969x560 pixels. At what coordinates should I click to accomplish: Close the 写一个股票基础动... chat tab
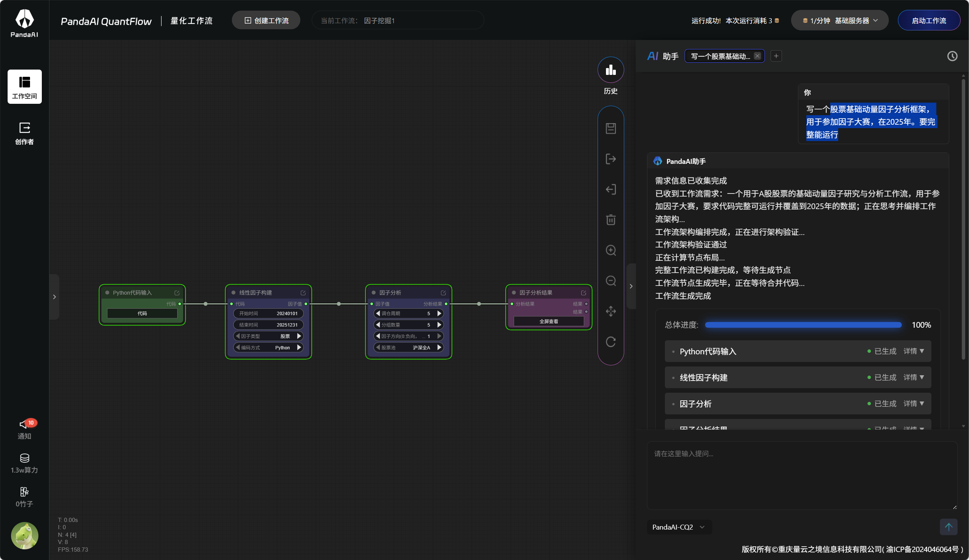point(757,56)
